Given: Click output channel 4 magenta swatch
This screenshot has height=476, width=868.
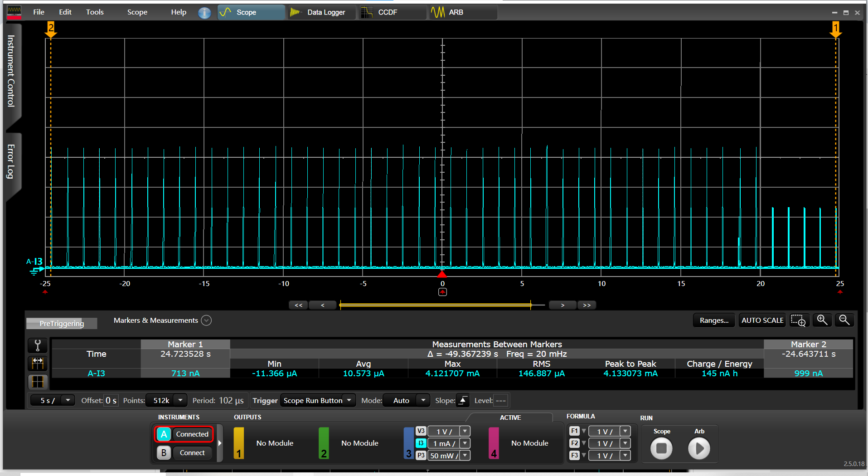Looking at the screenshot, I should (x=494, y=443).
